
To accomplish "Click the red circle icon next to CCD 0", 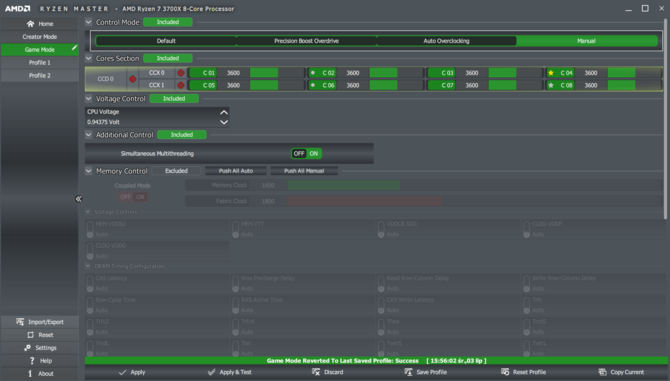I will (x=133, y=79).
